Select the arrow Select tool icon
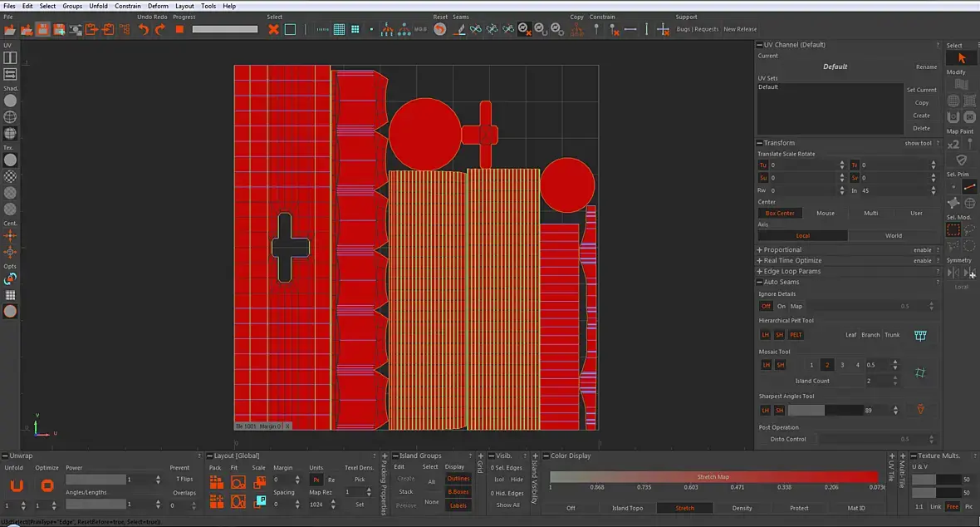This screenshot has height=527, width=980. (x=961, y=58)
